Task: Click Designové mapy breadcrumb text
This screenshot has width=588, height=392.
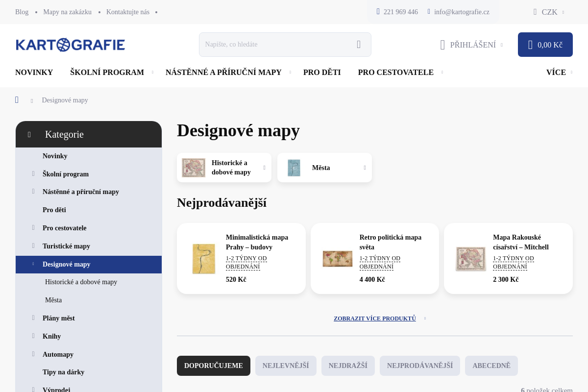Action: pyautogui.click(x=65, y=100)
